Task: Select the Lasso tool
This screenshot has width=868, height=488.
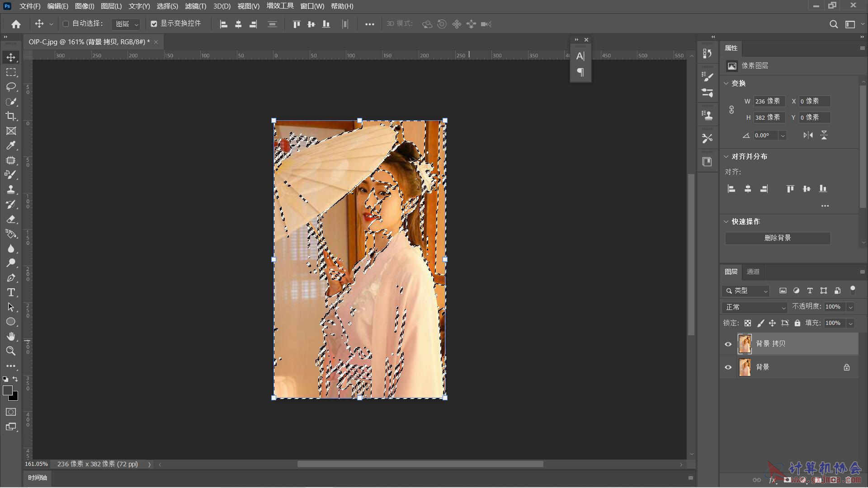Action: pyautogui.click(x=11, y=87)
